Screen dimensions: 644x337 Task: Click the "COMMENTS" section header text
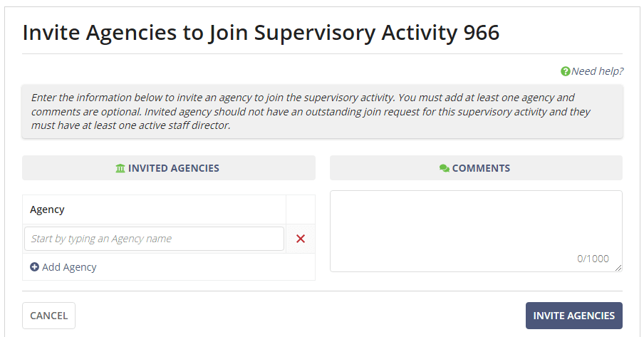pos(481,168)
